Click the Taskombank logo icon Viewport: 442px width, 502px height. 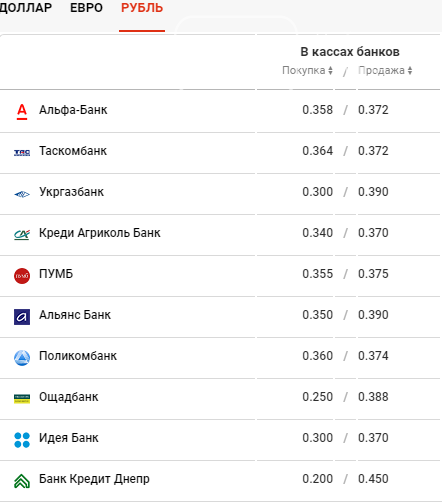point(22,153)
